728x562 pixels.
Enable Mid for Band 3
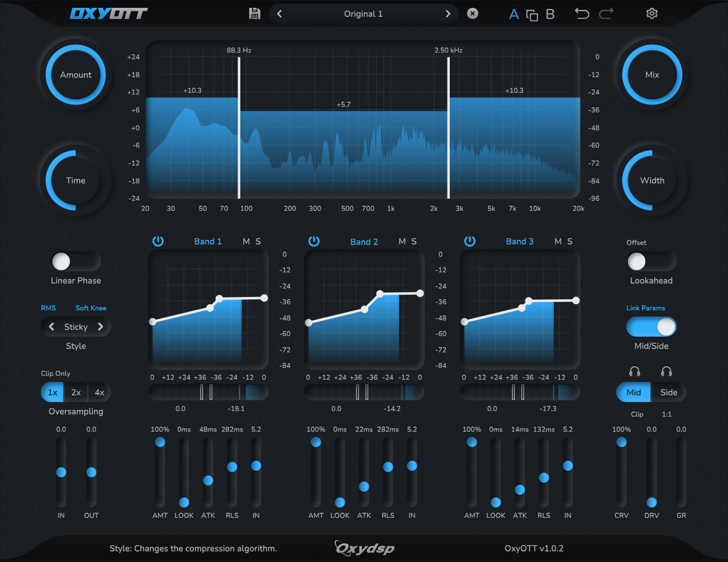pyautogui.click(x=558, y=242)
